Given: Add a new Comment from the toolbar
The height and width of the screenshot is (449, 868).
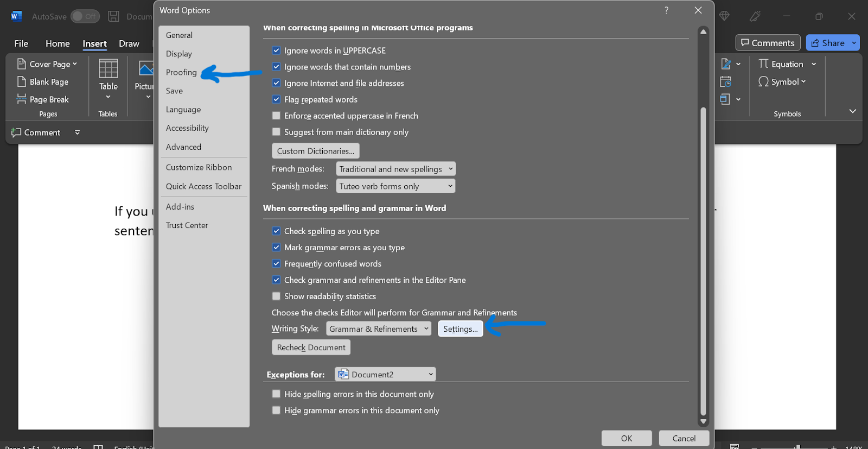Looking at the screenshot, I should [36, 132].
